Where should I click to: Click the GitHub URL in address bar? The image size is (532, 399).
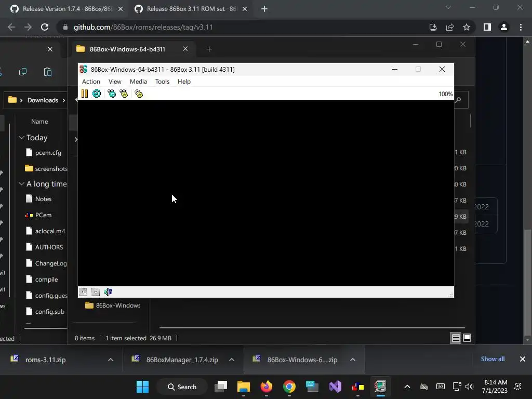tap(143, 27)
